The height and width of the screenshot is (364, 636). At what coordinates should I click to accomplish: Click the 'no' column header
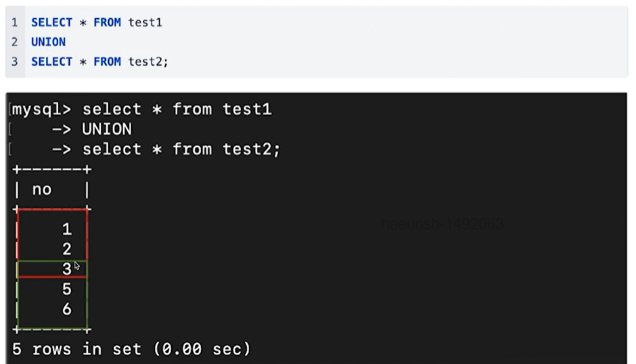tap(42, 189)
